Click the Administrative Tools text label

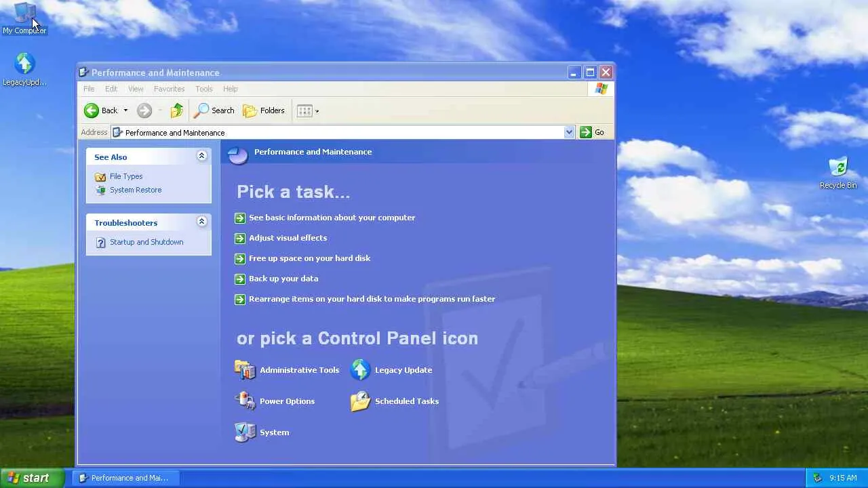pos(300,370)
